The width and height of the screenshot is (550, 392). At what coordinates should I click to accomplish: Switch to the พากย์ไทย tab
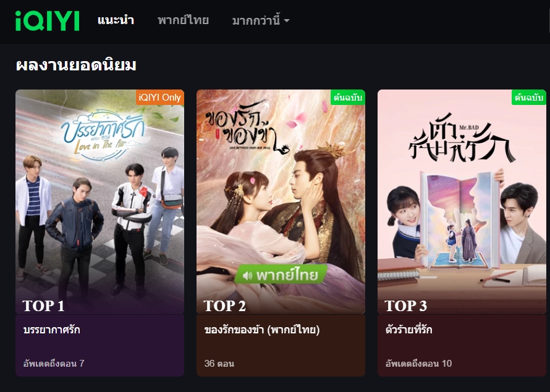(183, 20)
